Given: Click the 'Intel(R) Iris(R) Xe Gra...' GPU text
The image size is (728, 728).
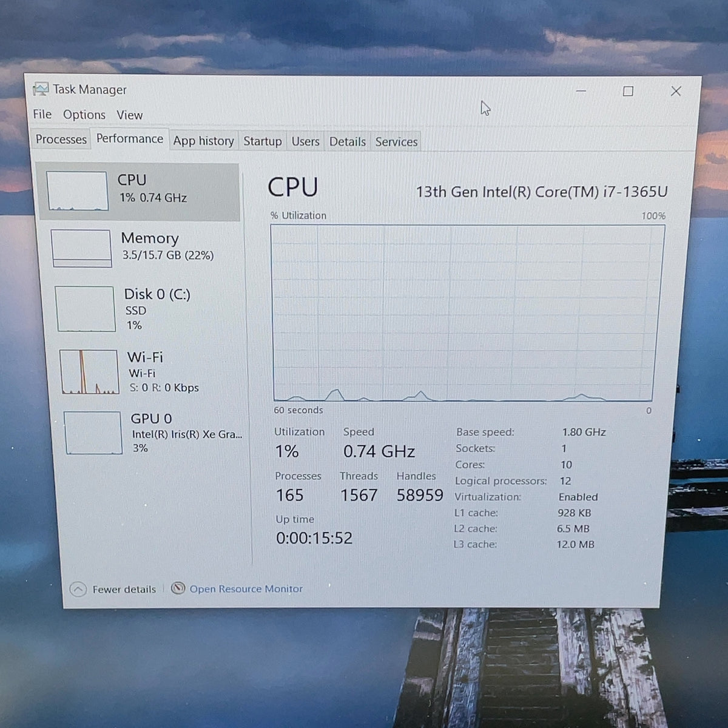Looking at the screenshot, I should point(187,434).
